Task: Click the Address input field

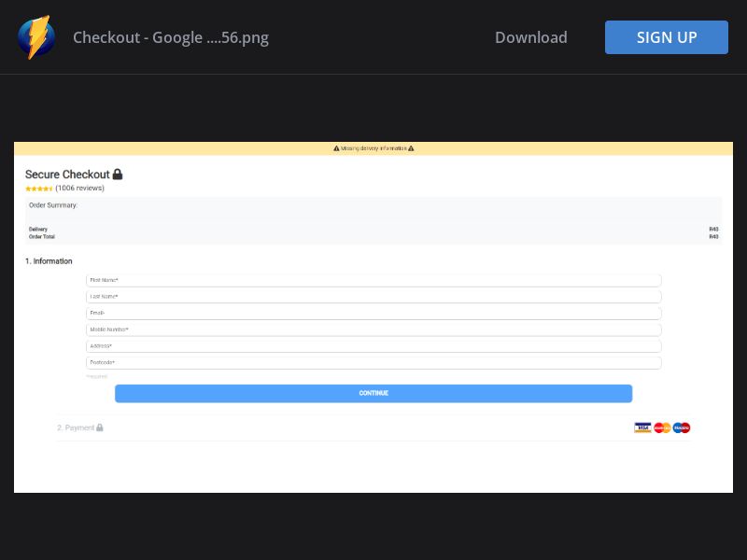Action: coord(373,346)
